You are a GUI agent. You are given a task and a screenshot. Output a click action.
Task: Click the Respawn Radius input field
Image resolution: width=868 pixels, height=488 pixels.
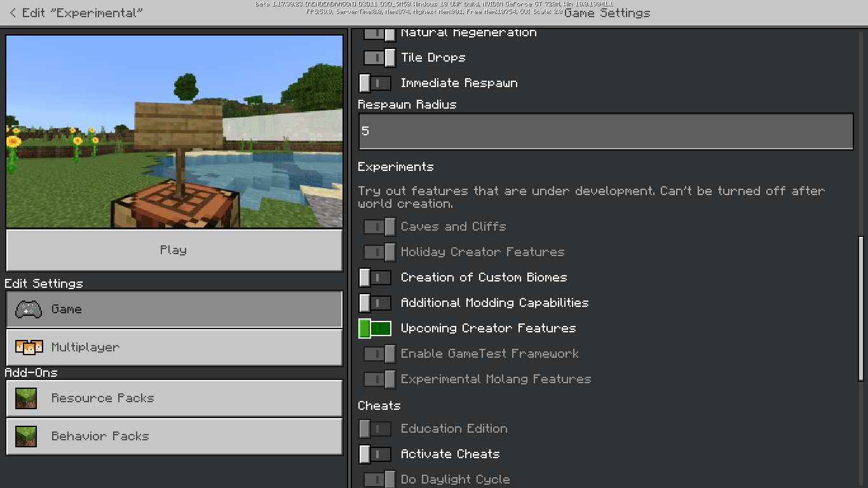[606, 132]
